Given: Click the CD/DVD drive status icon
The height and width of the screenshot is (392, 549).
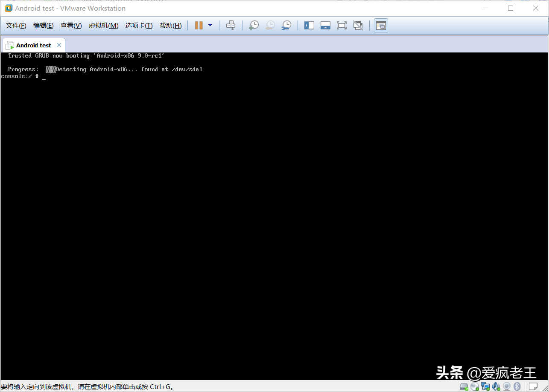Looking at the screenshot, I should [475, 386].
